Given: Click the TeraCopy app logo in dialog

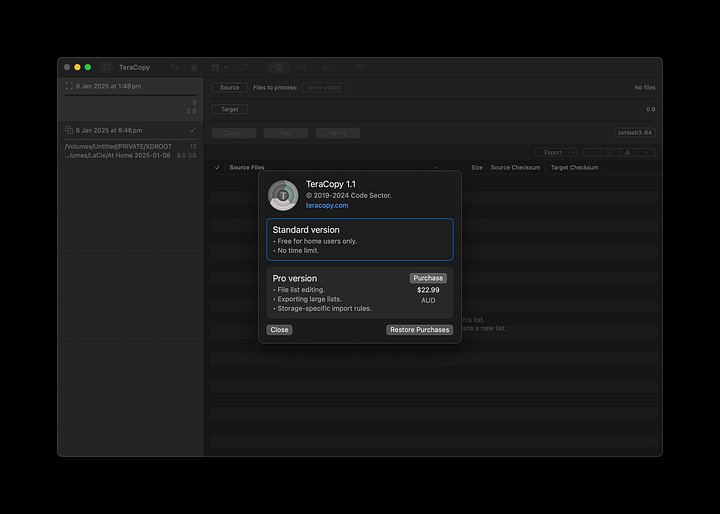Looking at the screenshot, I should [283, 195].
